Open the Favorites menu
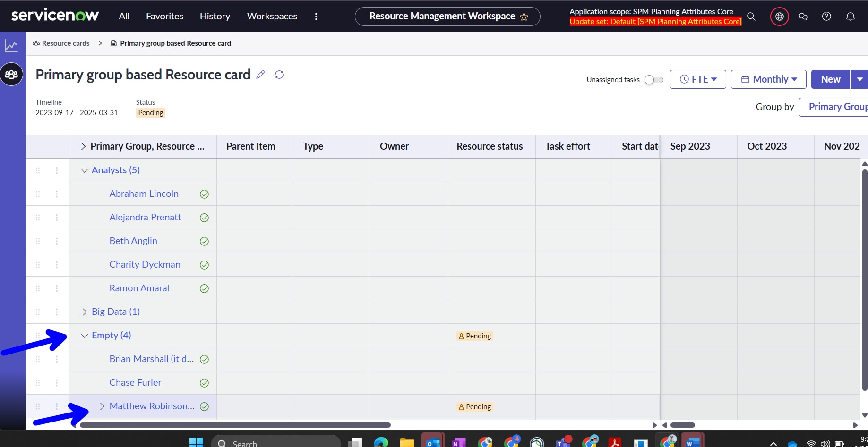Viewport: 868px width, 447px height. click(164, 16)
